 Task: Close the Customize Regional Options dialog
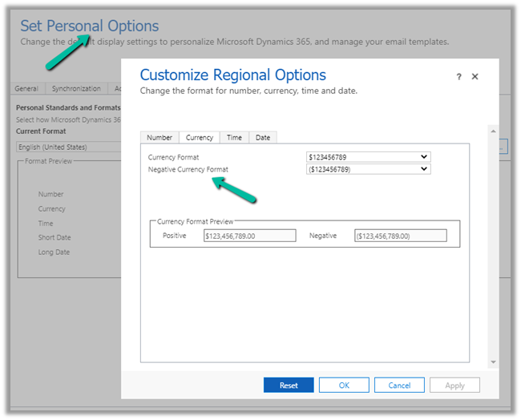pos(475,77)
